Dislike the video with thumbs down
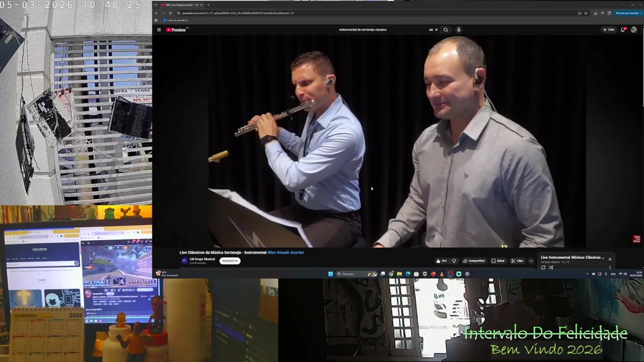Viewport: 644px width, 362px height. (x=454, y=261)
